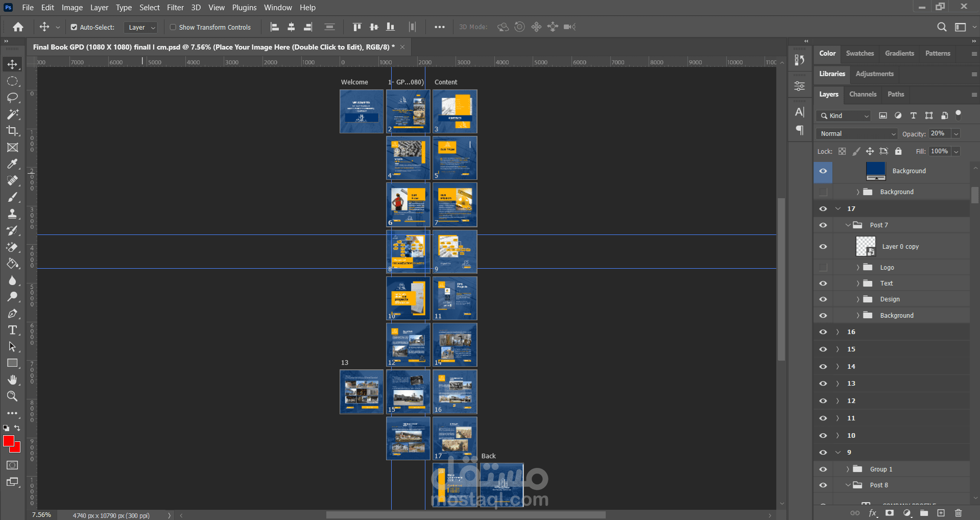Screen dimensions: 980x520
Task: Open the Plugins menu
Action: click(244, 8)
